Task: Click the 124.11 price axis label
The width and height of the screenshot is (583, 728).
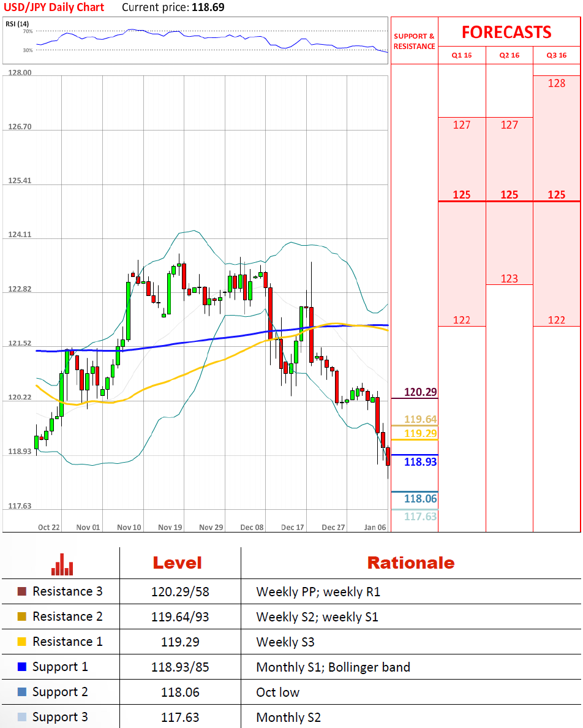Action: click(x=20, y=235)
